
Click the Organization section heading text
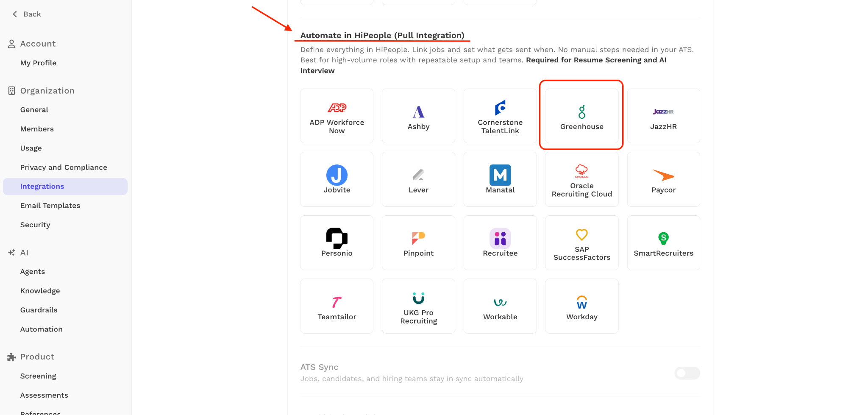click(47, 91)
